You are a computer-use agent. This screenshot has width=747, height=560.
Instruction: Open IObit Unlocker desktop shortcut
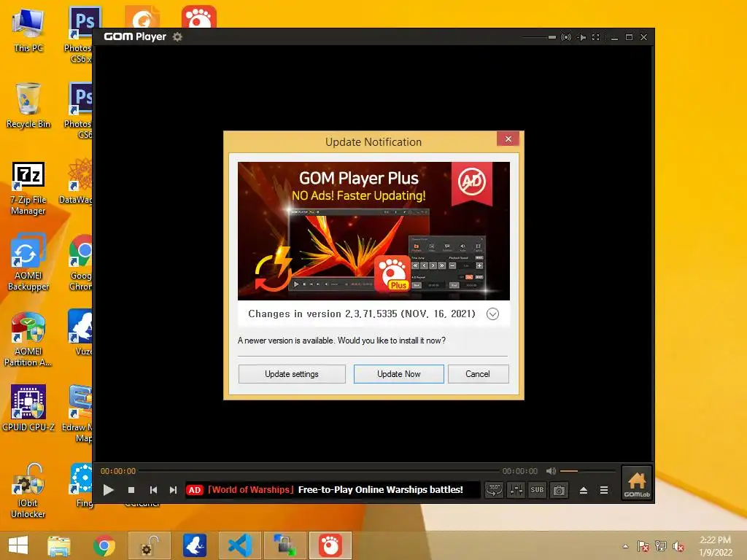point(28,491)
